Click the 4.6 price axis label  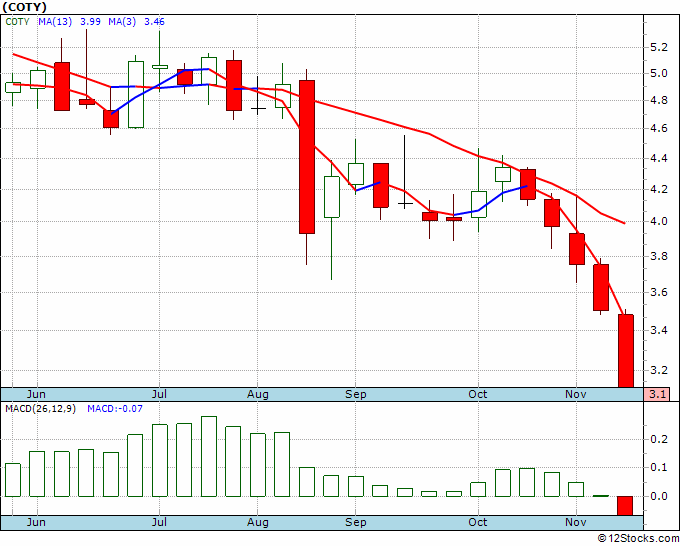(x=659, y=129)
